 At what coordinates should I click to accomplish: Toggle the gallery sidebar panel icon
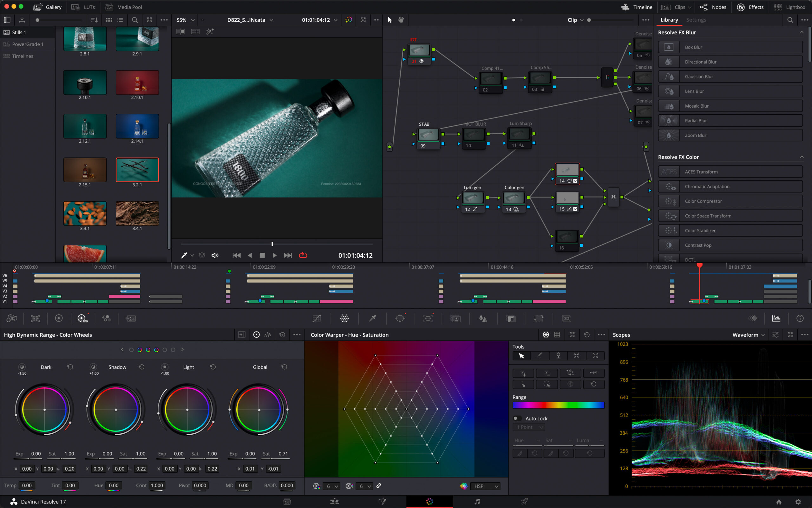point(7,20)
